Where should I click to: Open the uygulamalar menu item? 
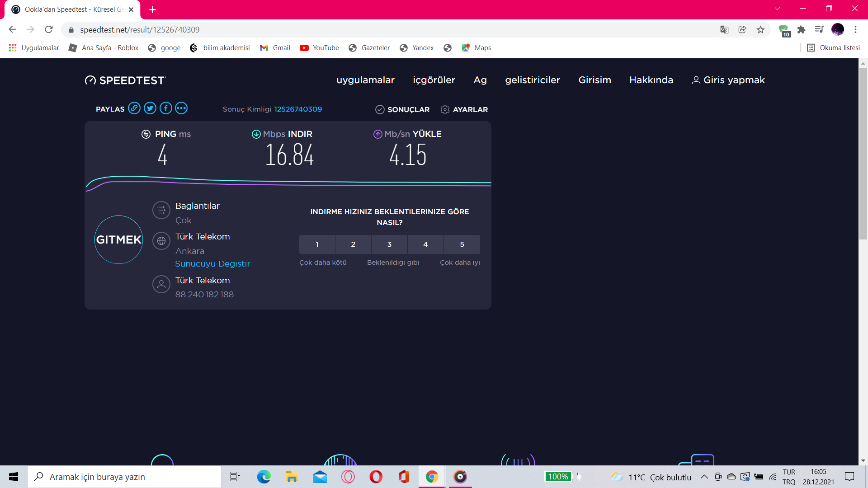pyautogui.click(x=365, y=80)
